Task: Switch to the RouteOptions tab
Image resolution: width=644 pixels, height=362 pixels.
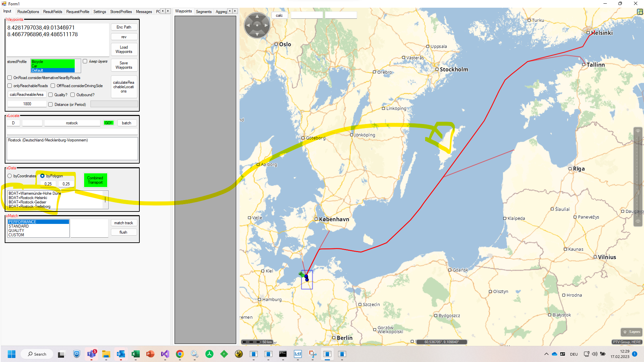Action: point(28,12)
